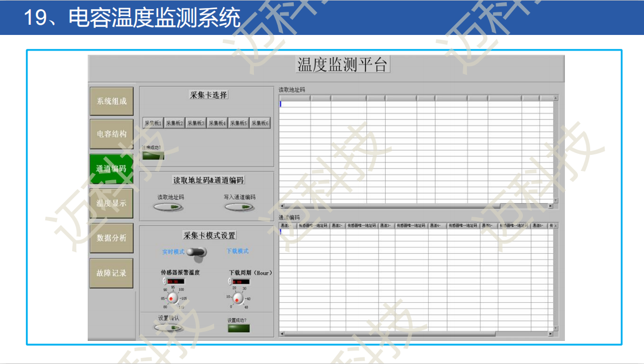Select the green 通道编码 sidebar button
This screenshot has width=644, height=364.
tap(111, 169)
